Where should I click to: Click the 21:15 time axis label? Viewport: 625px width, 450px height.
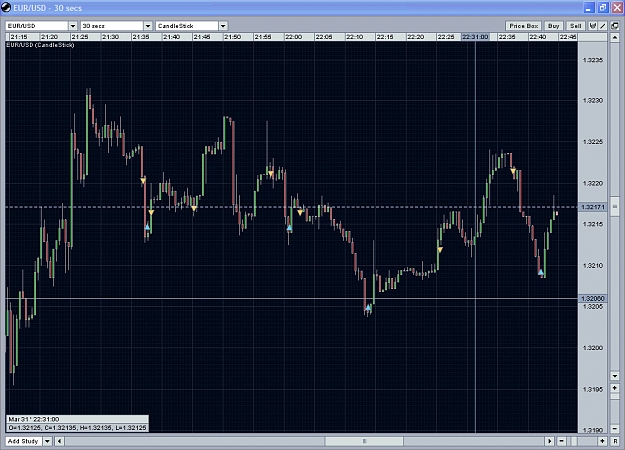point(19,37)
